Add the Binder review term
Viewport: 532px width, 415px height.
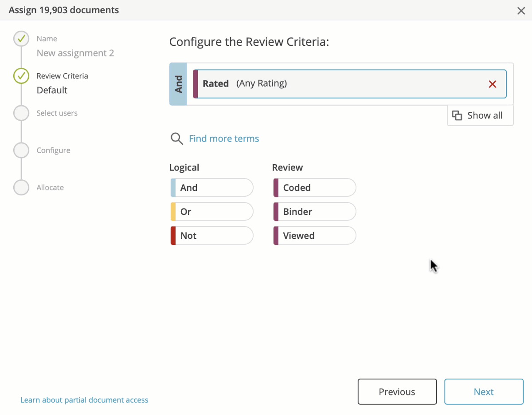click(315, 212)
